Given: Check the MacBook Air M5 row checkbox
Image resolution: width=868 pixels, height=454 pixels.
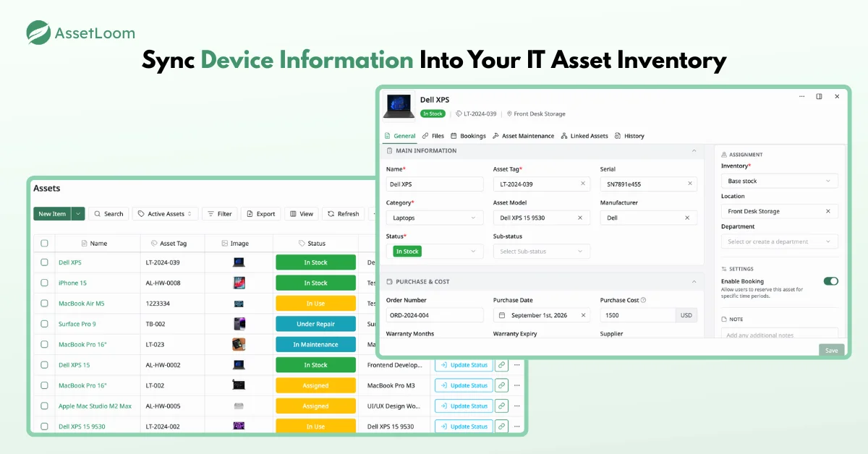Looking at the screenshot, I should tap(45, 304).
